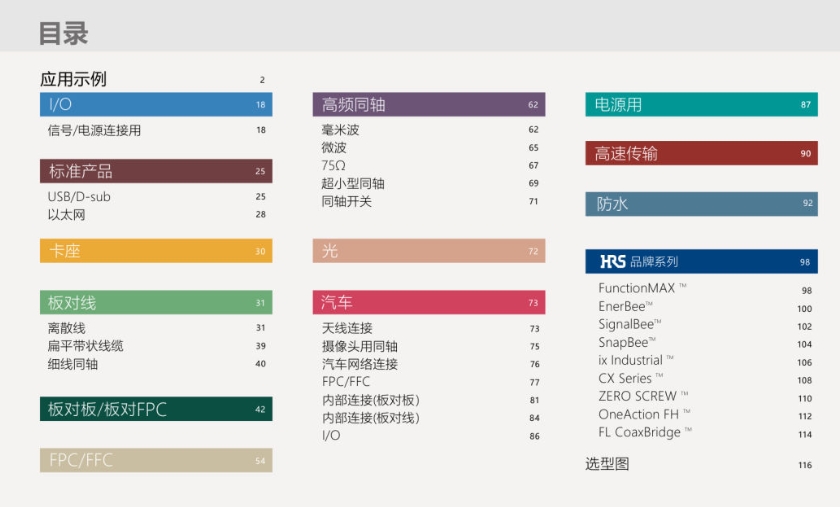Go to 微波 entry
This screenshot has height=507, width=840.
(334, 147)
